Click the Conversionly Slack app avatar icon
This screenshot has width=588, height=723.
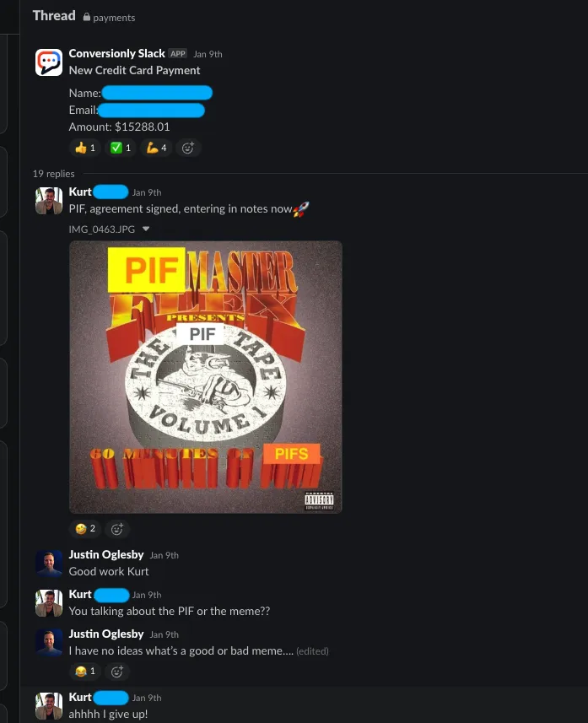(49, 62)
